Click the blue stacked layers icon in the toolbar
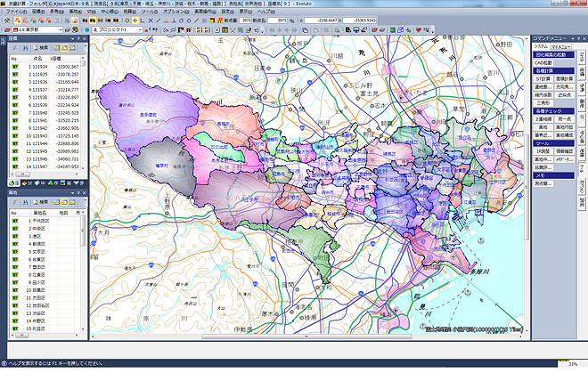 tap(305, 29)
